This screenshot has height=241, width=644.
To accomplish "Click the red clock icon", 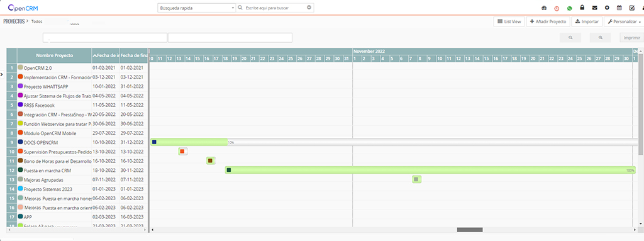I will click(x=557, y=8).
